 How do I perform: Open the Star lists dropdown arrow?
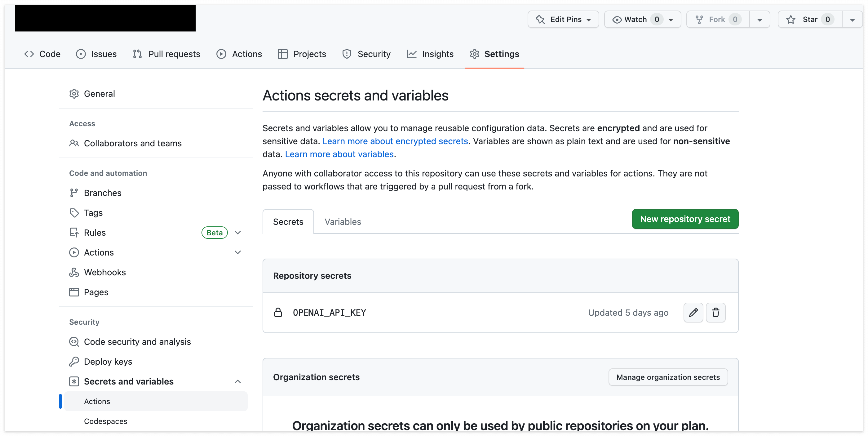pyautogui.click(x=852, y=20)
